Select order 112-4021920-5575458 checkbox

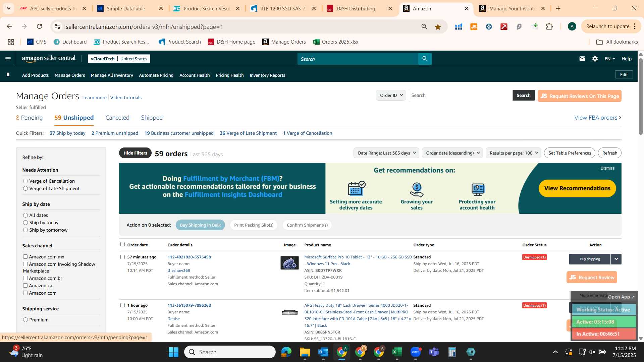122,257
